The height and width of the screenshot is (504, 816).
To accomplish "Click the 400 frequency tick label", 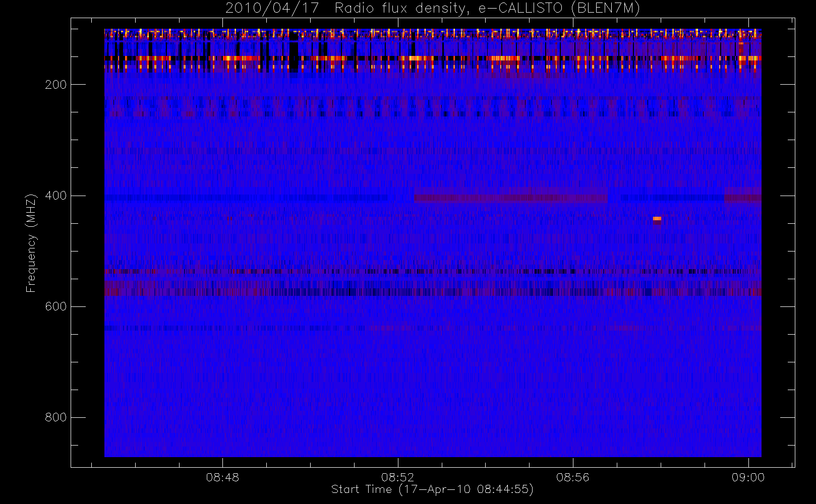I will click(55, 196).
